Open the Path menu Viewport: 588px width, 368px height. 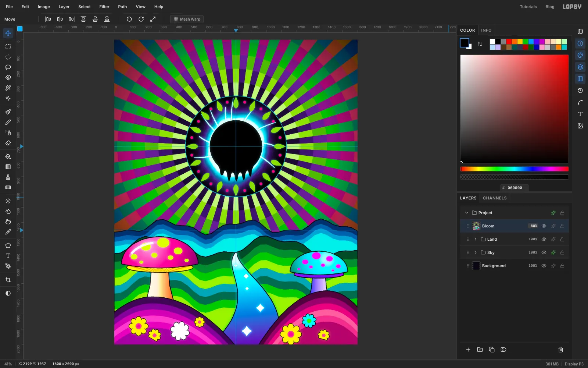(122, 7)
